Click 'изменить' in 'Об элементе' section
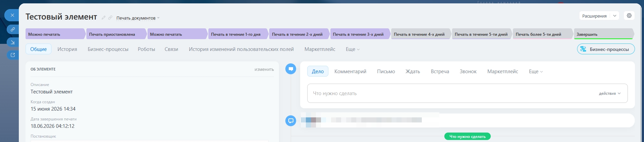The image size is (644, 142). [264, 69]
